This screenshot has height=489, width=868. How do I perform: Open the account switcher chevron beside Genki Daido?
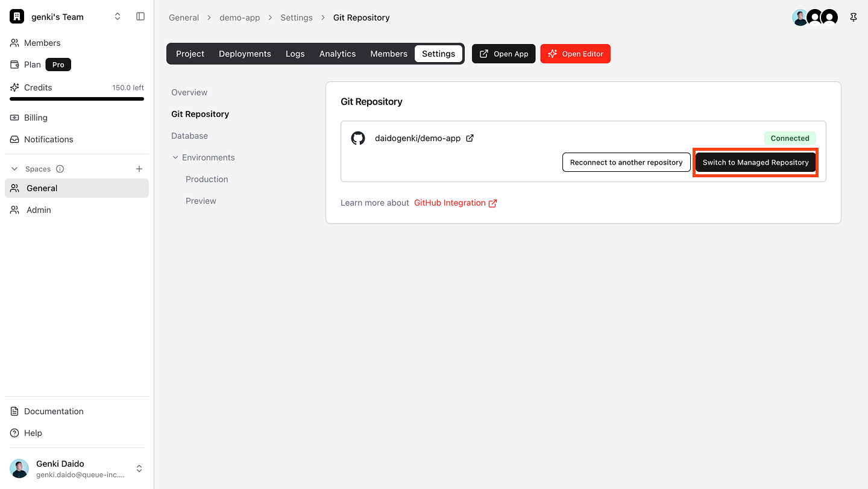click(139, 468)
